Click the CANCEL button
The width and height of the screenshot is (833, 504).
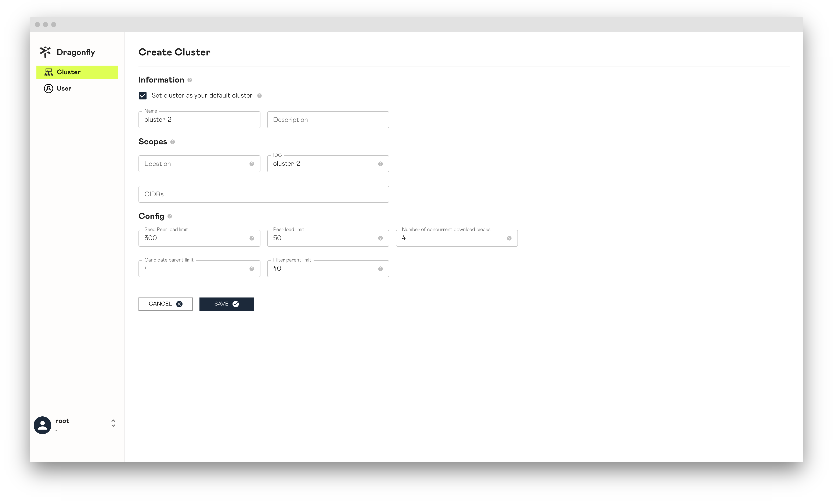[x=165, y=304]
